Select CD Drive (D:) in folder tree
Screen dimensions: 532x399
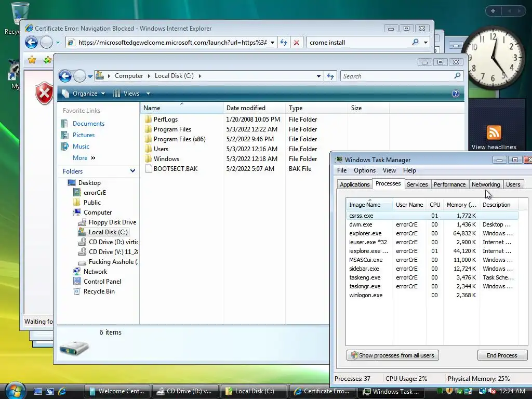(113, 242)
